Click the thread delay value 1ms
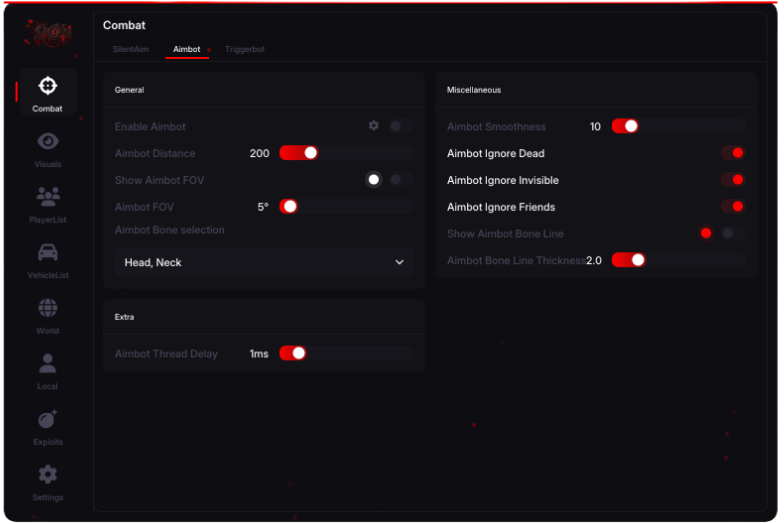 pyautogui.click(x=259, y=354)
